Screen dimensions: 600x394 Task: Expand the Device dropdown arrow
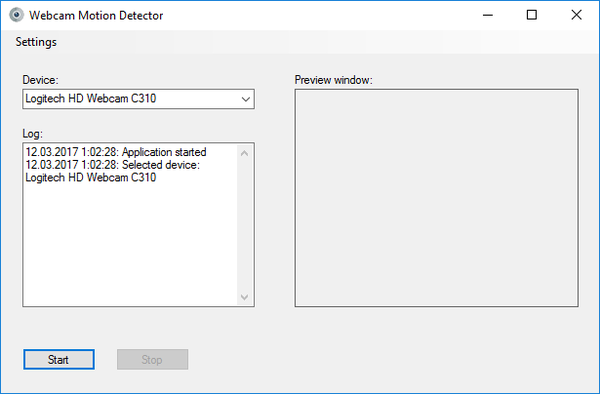(246, 99)
